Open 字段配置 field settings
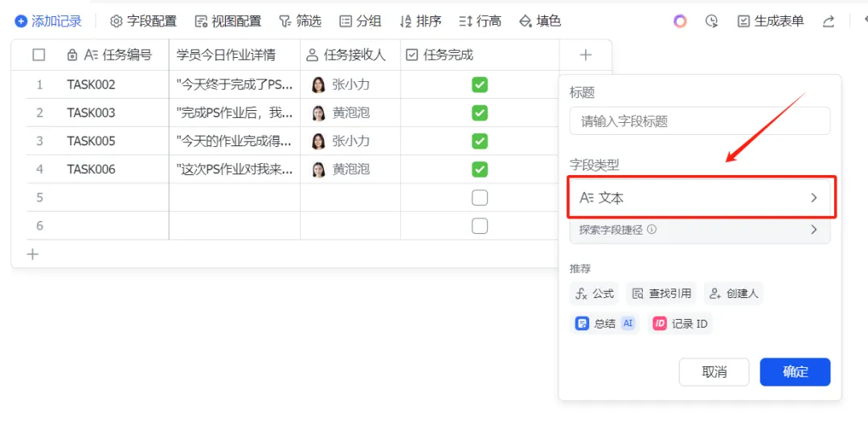The width and height of the screenshot is (868, 425). click(x=143, y=22)
